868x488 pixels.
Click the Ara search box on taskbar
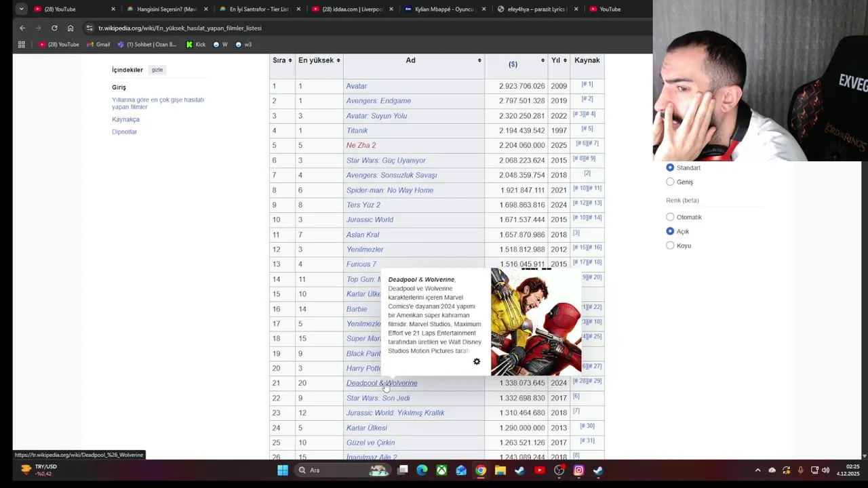[x=342, y=470]
